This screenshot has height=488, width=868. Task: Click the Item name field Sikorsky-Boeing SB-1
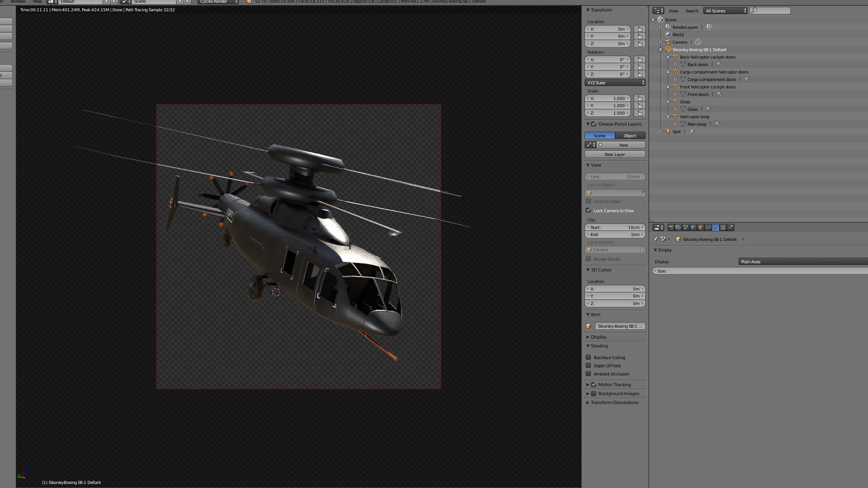tap(620, 326)
